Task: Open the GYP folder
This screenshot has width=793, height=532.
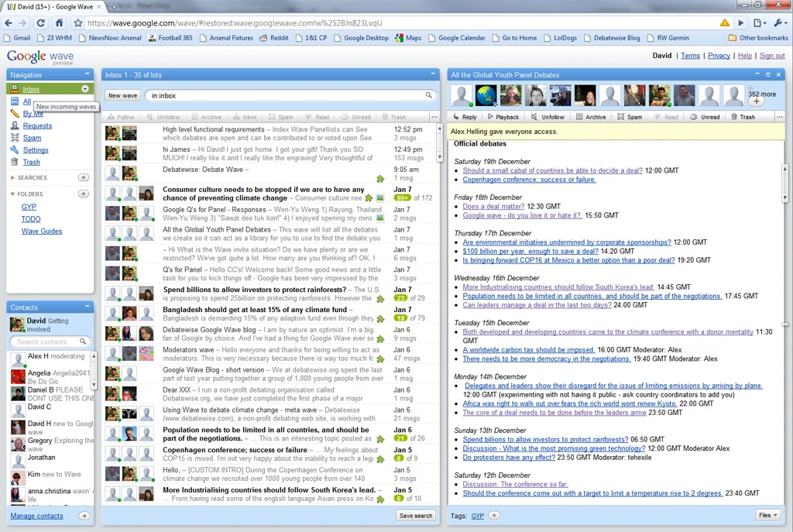Action: [29, 206]
